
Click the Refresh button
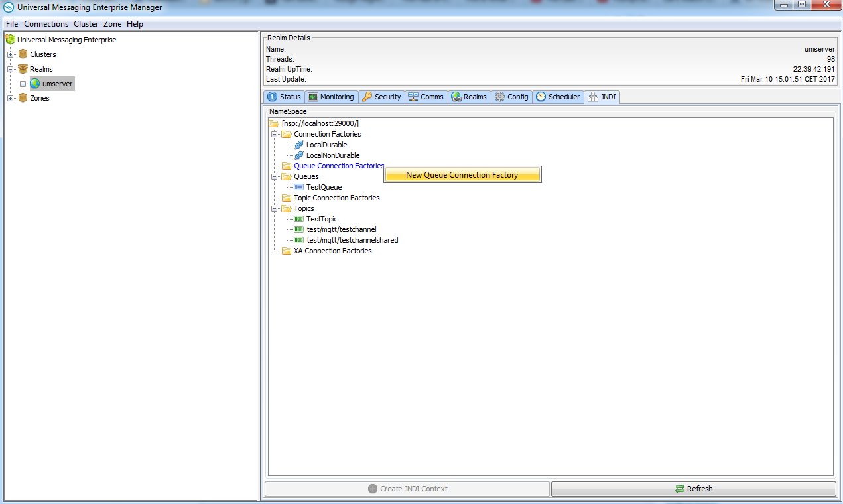[x=693, y=489]
